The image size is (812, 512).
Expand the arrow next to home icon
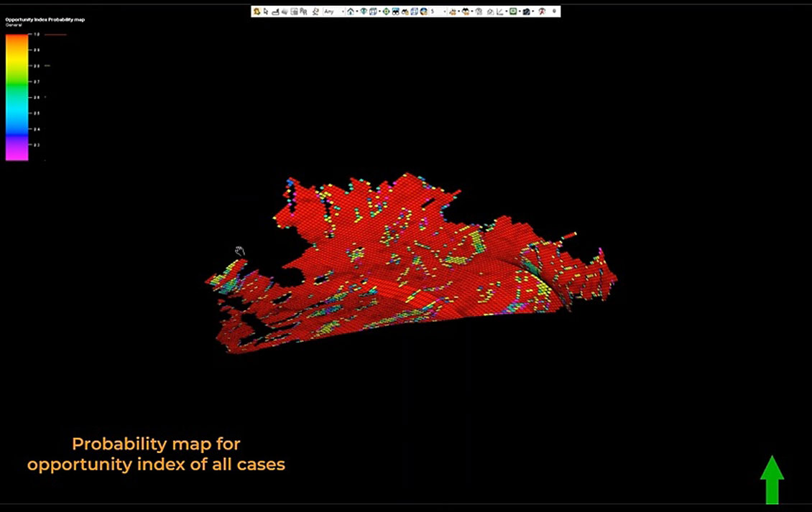click(x=357, y=11)
